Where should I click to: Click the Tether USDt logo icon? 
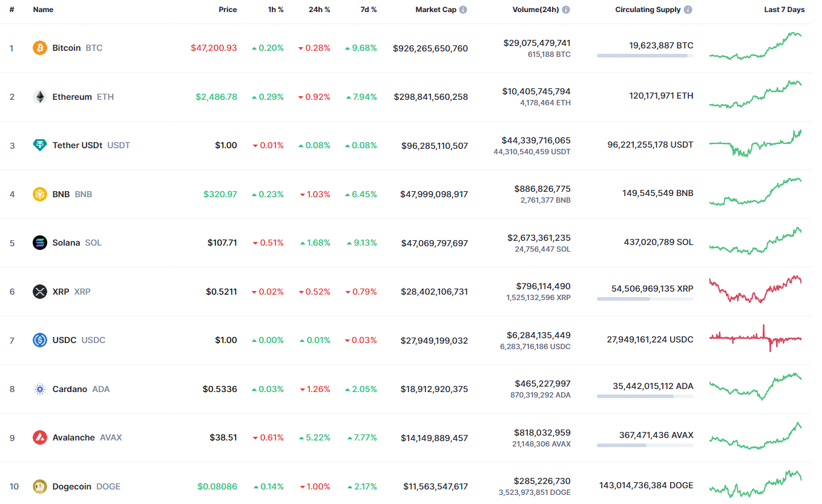(40, 145)
